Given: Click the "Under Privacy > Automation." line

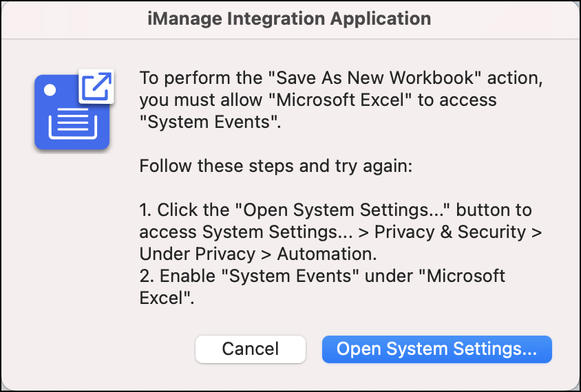Looking at the screenshot, I should click(x=258, y=254).
